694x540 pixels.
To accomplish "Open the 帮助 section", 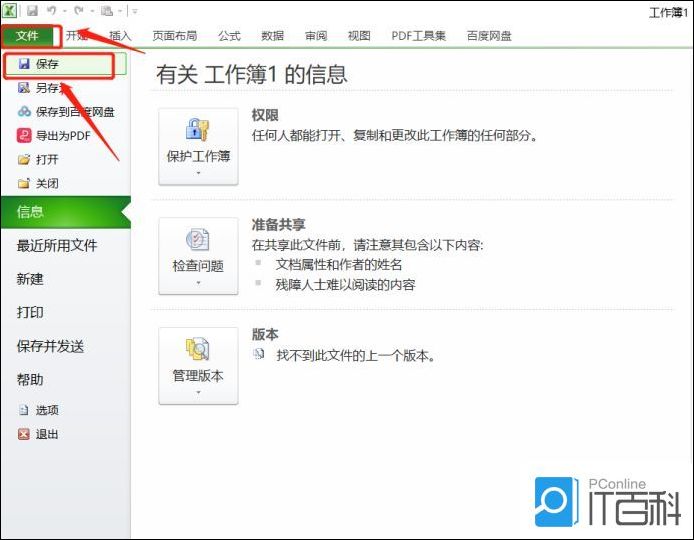I will [30, 380].
